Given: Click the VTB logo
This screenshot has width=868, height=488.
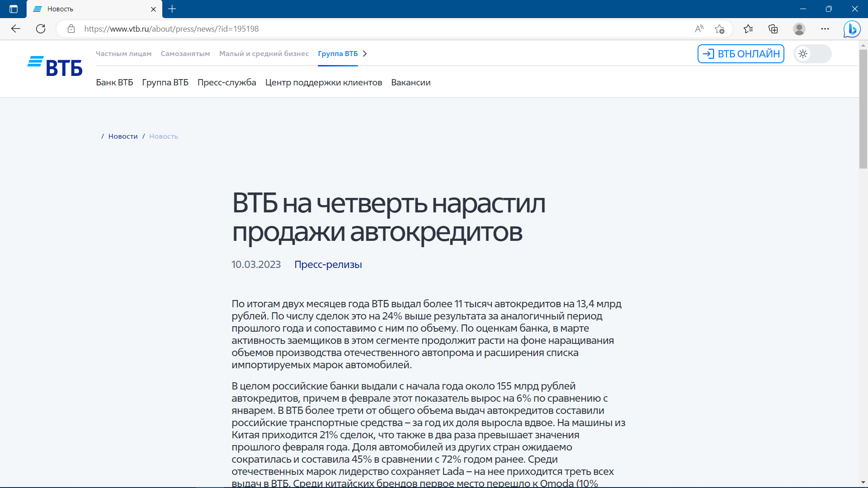Looking at the screenshot, I should (55, 67).
